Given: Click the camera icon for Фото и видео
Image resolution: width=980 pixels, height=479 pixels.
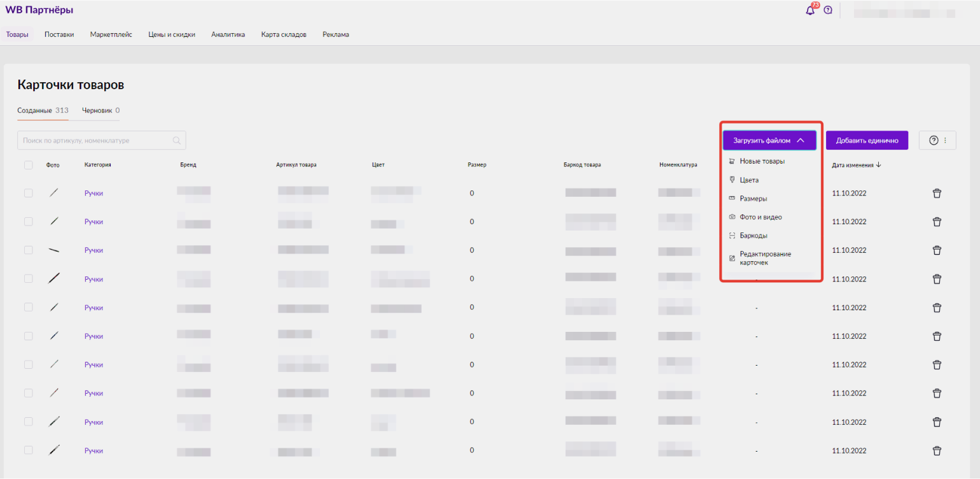Looking at the screenshot, I should [732, 217].
